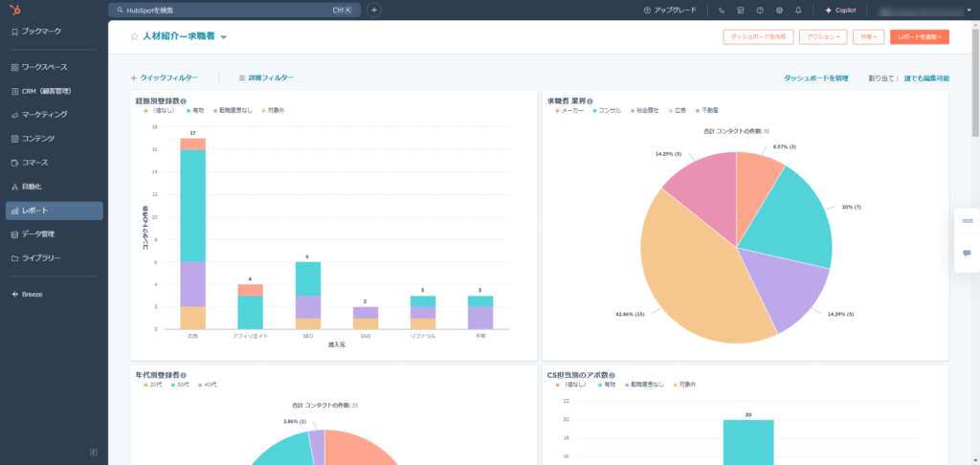Image resolution: width=980 pixels, height=465 pixels.
Task: Toggle メーカー legend in 求職者 業界 chart
Action: click(569, 111)
